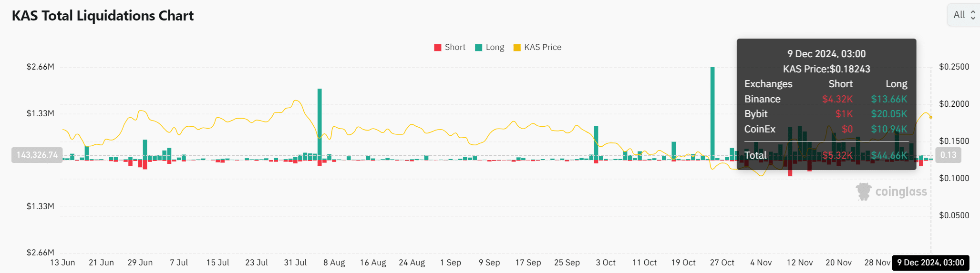Hide the KAS Price legend label
The width and height of the screenshot is (980, 273).
click(543, 48)
